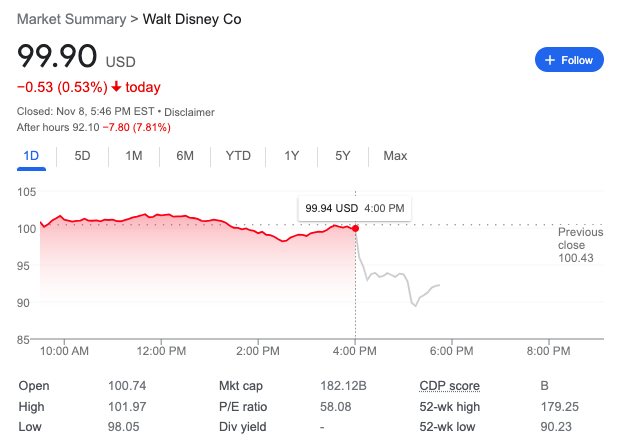This screenshot has height=441, width=626.
Task: Show the 6M chart range
Action: [x=185, y=156]
